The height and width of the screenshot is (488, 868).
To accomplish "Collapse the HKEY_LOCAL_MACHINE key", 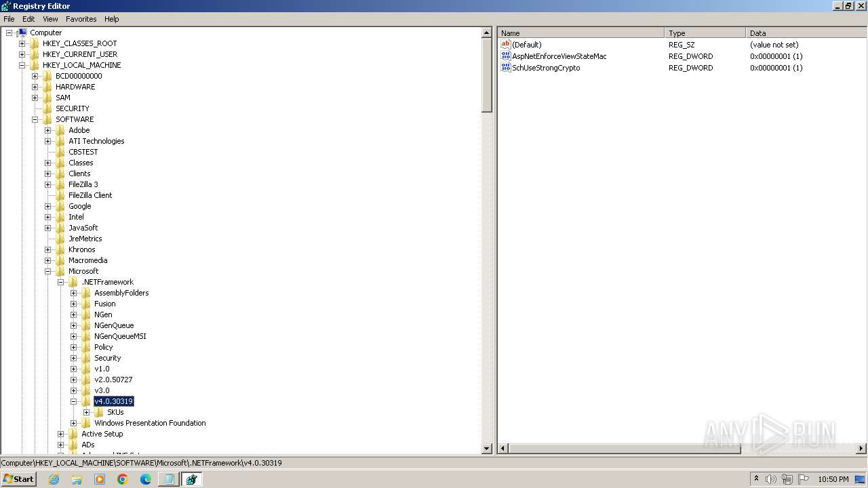I will [22, 65].
